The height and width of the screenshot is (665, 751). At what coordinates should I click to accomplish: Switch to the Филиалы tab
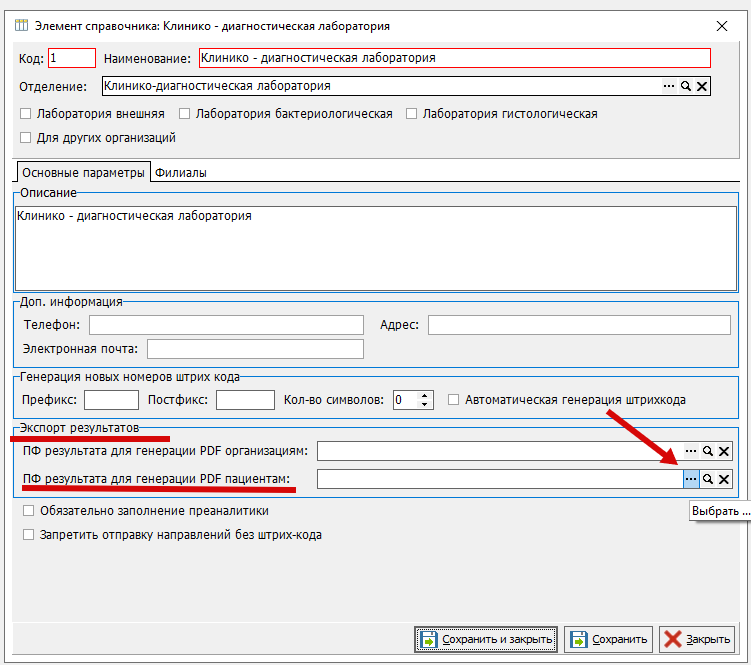(x=180, y=173)
